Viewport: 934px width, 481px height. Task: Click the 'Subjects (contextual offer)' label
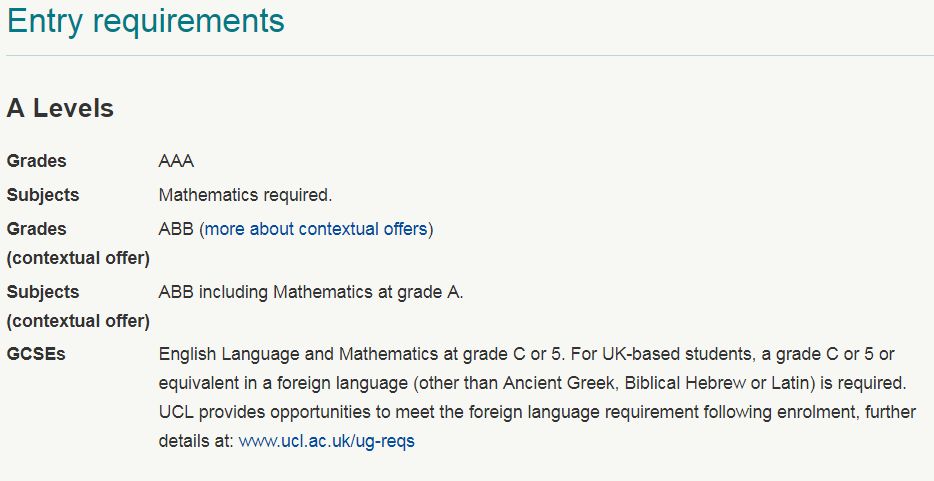78,307
